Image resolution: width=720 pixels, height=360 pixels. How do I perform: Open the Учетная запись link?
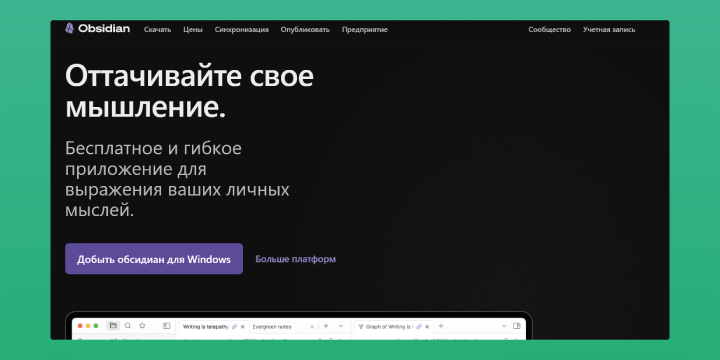(x=609, y=29)
